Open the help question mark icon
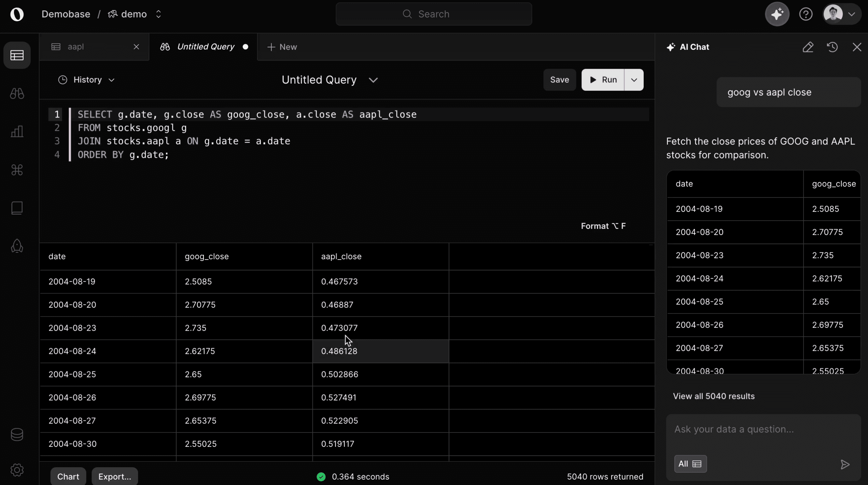The width and height of the screenshot is (868, 485). pos(806,14)
